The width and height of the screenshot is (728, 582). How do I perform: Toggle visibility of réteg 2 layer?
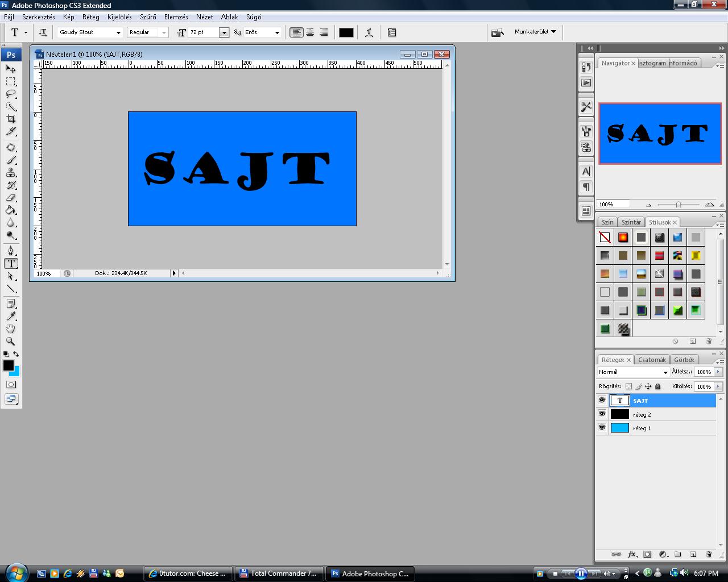pyautogui.click(x=602, y=414)
